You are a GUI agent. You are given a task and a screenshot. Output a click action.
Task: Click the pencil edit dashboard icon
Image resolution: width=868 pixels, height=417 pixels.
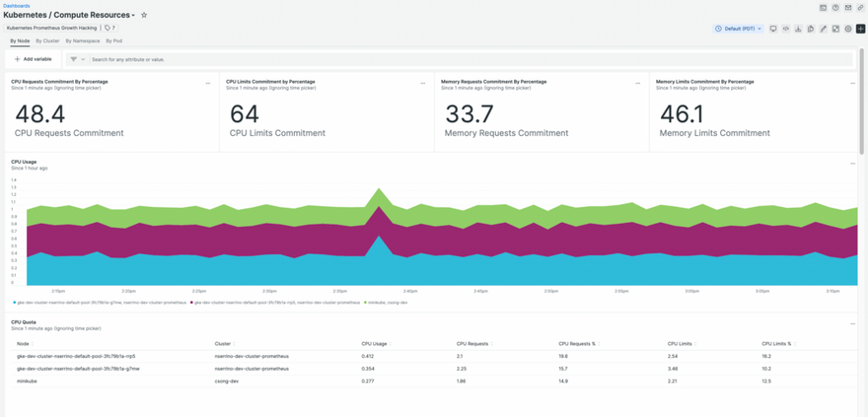[823, 30]
